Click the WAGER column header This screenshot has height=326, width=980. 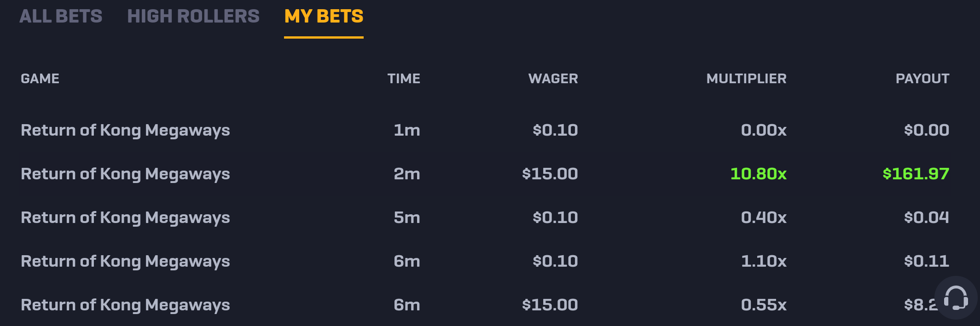point(553,79)
